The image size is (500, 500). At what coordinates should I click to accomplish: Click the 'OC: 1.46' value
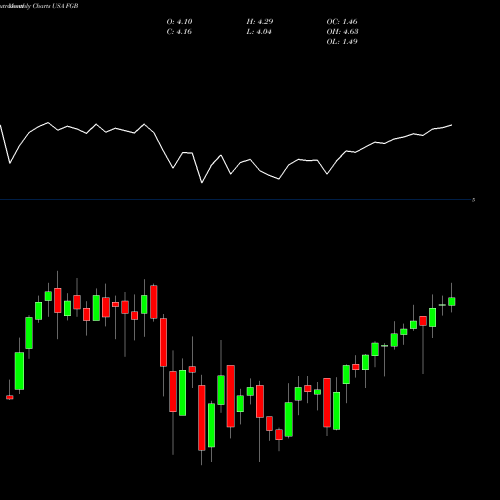342,22
